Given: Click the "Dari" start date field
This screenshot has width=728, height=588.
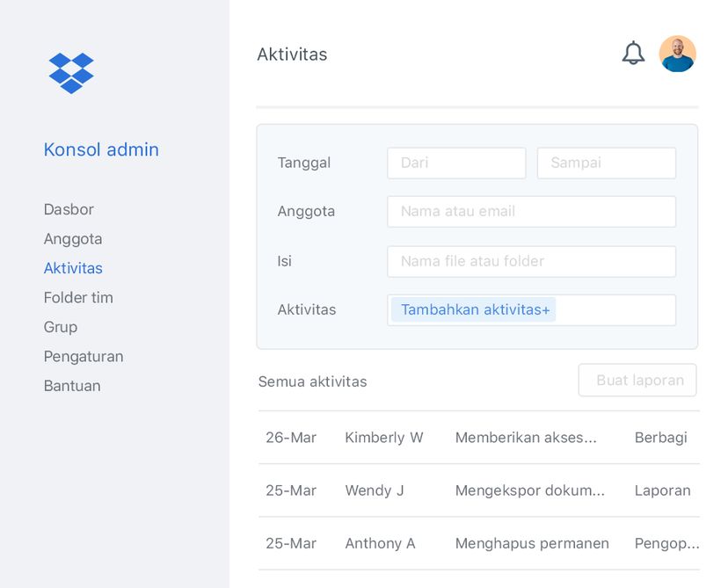Looking at the screenshot, I should click(x=456, y=163).
